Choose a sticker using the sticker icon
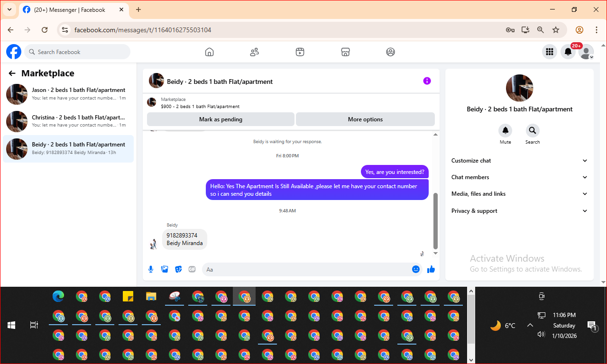Image resolution: width=607 pixels, height=364 pixels. 178,269
